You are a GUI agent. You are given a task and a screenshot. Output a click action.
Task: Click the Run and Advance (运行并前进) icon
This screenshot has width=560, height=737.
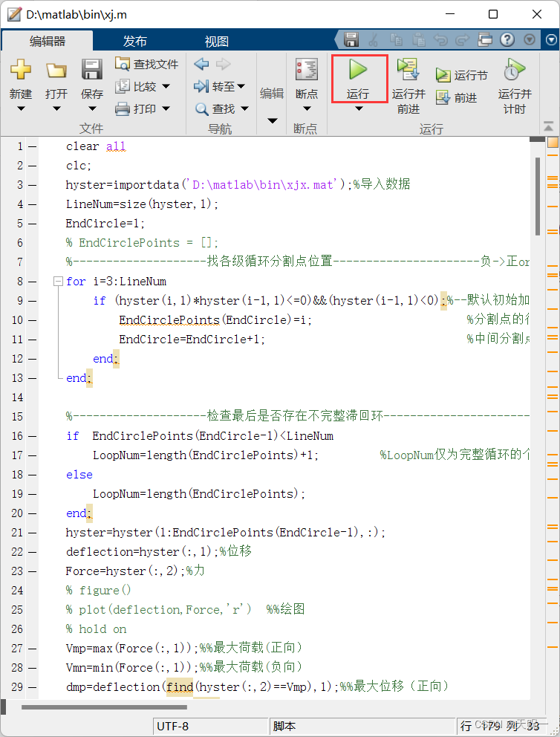(408, 70)
